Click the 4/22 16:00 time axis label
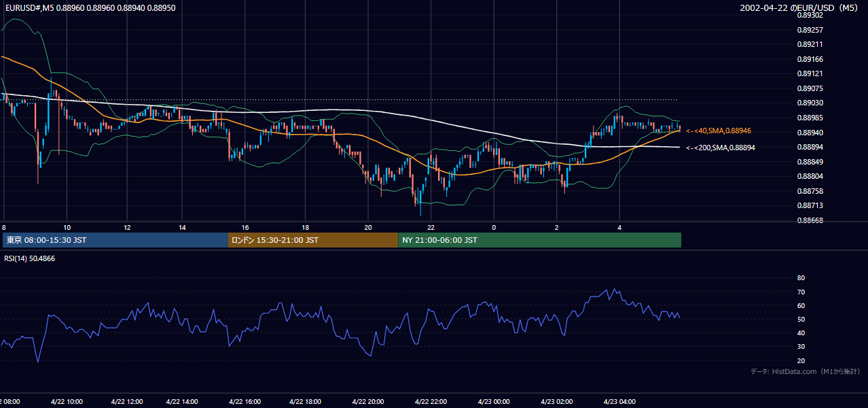Image resolution: width=868 pixels, height=408 pixels. [245, 402]
